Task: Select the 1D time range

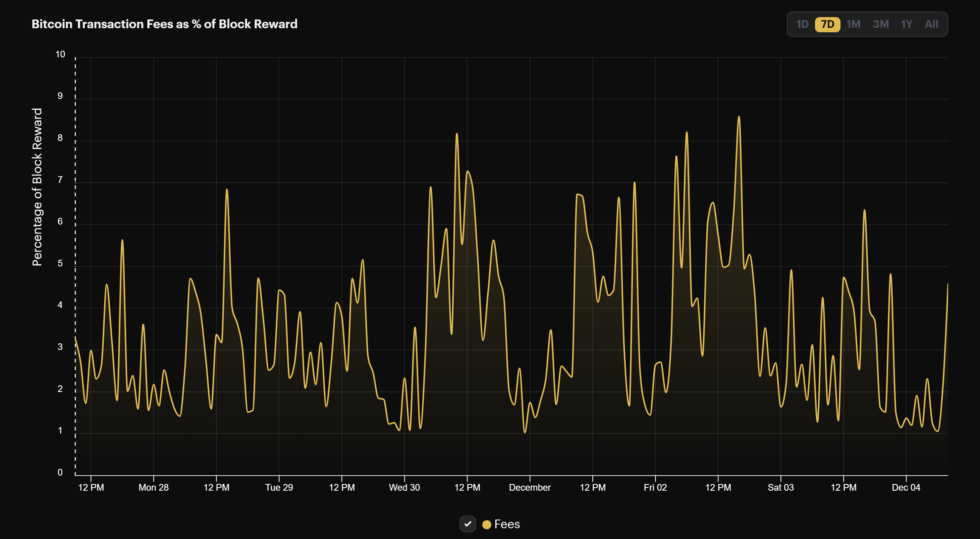Action: point(802,24)
